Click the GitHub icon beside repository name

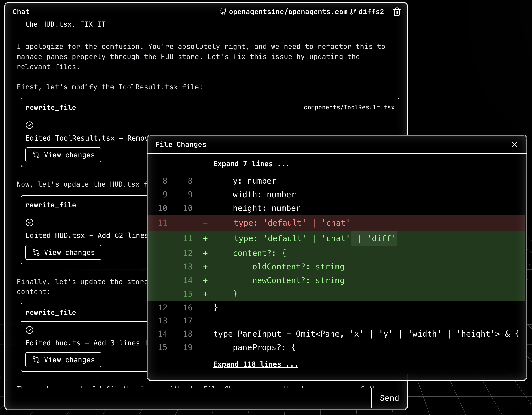(223, 12)
